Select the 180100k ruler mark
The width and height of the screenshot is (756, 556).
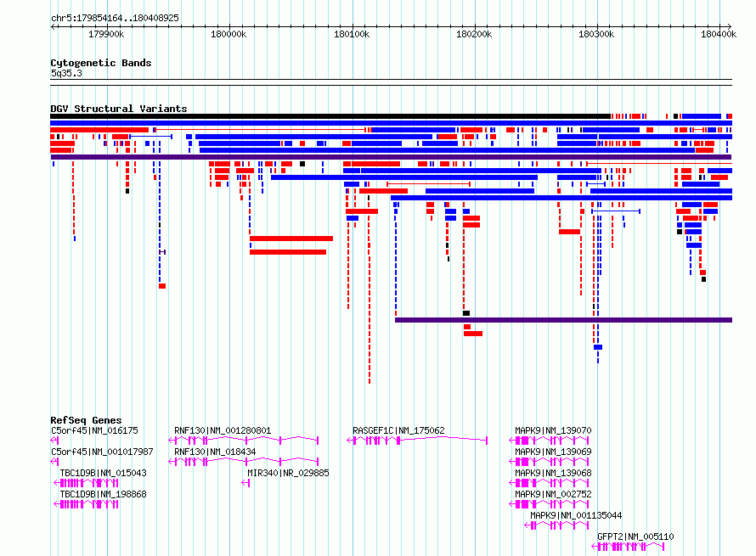(352, 34)
